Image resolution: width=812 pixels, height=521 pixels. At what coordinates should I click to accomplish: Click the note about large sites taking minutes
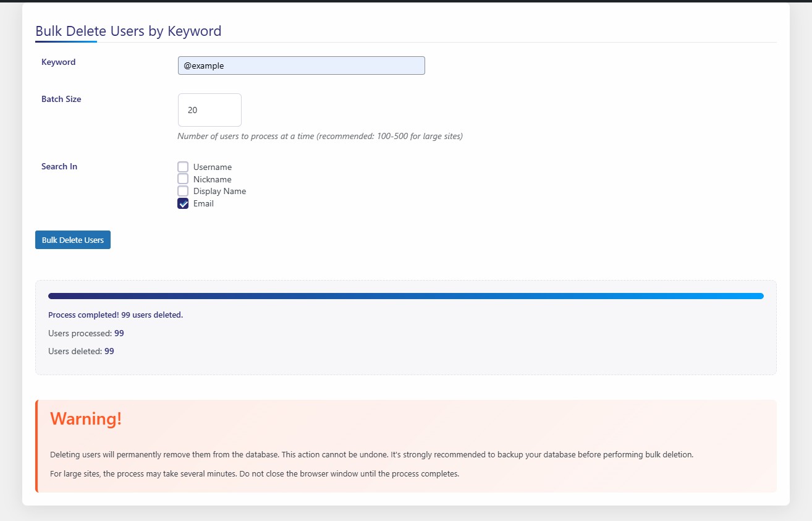255,474
